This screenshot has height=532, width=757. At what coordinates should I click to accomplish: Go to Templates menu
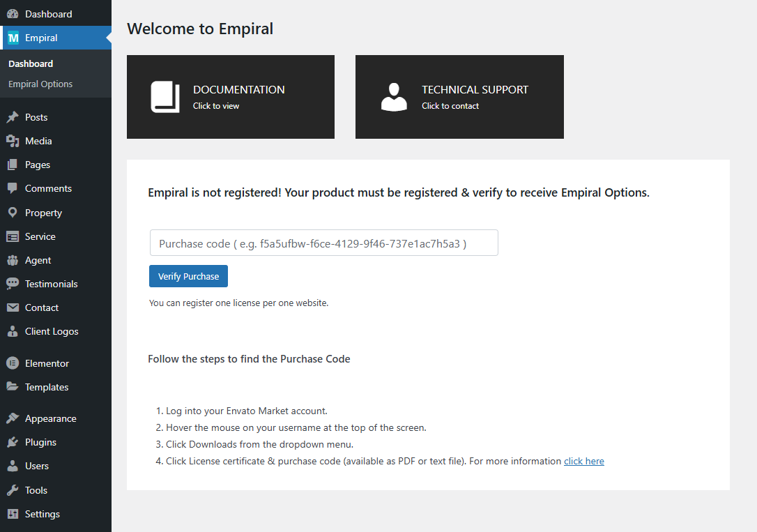(56, 387)
